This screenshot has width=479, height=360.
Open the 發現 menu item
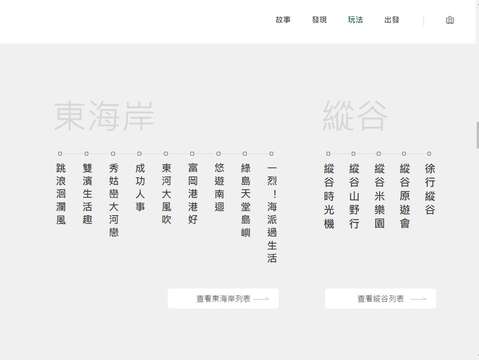[x=319, y=20]
